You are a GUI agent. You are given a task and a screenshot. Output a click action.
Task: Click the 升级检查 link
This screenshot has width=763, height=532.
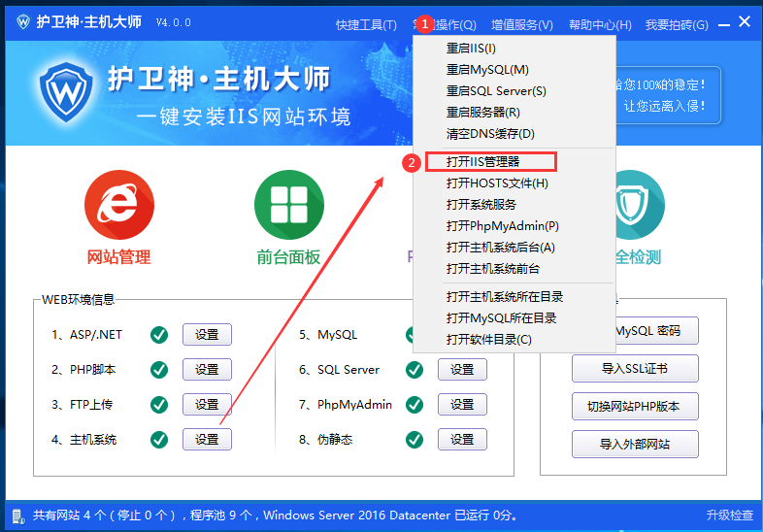[x=728, y=515]
